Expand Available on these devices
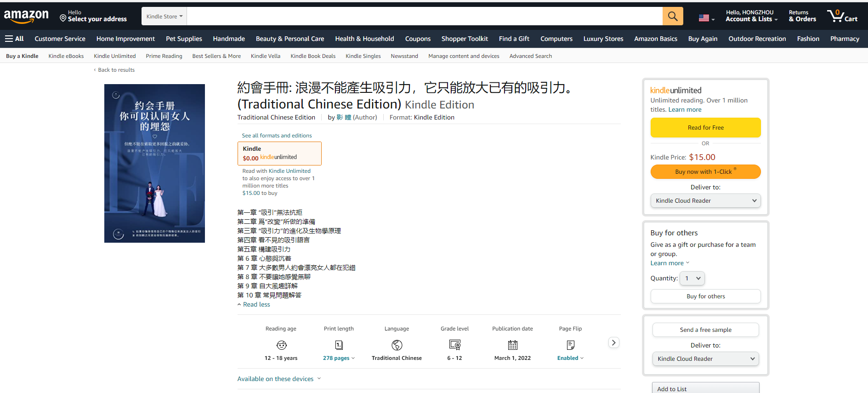 tap(279, 379)
